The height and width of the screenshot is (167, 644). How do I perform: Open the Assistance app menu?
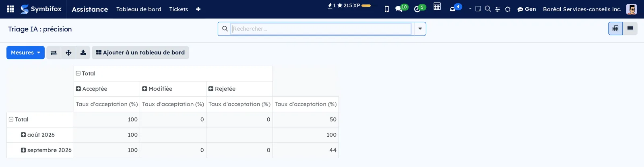click(90, 9)
